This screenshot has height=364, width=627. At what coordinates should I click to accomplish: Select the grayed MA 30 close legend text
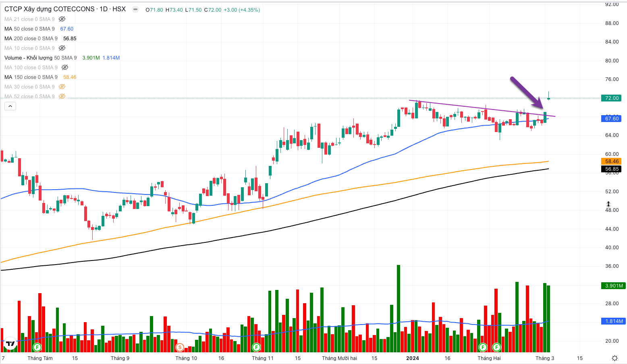(x=29, y=87)
